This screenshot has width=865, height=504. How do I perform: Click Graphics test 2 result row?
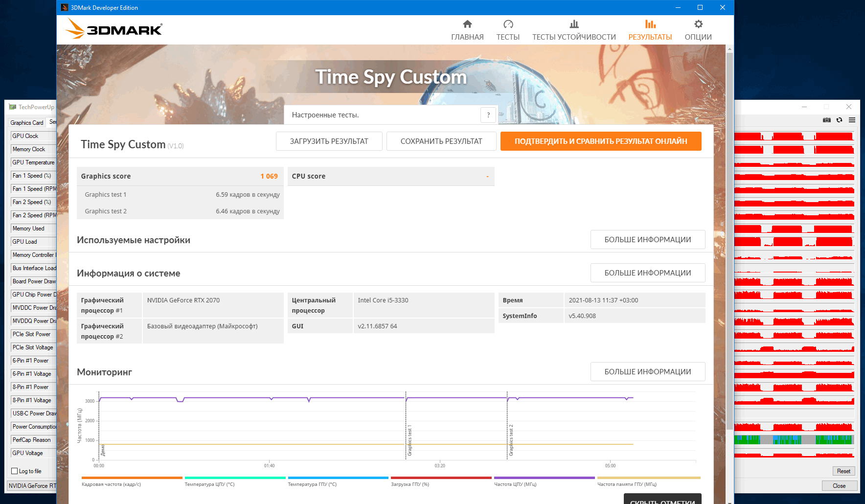[180, 211]
